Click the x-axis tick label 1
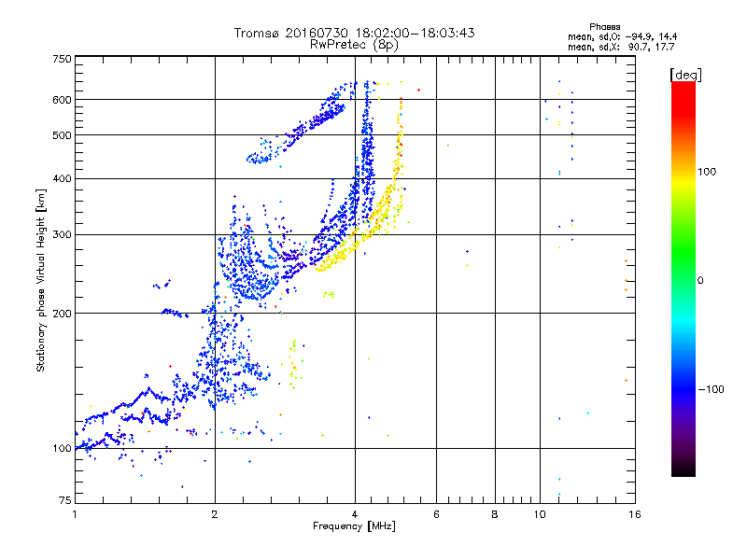The image size is (747, 560). click(75, 514)
